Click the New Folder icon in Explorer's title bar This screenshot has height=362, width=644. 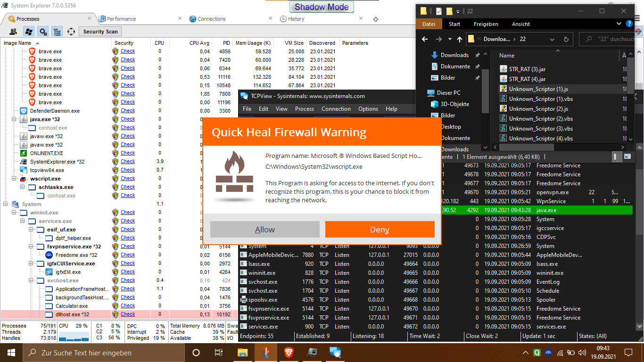[x=449, y=11]
